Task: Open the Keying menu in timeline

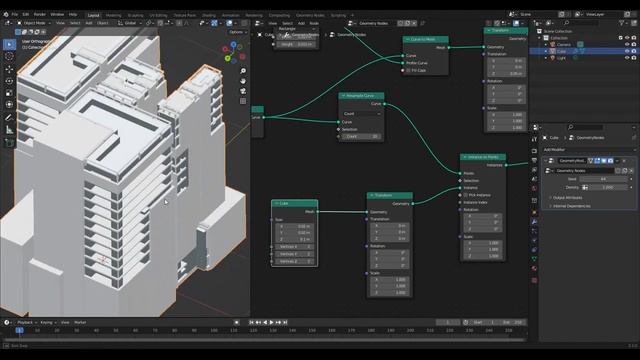Action: 48,322
